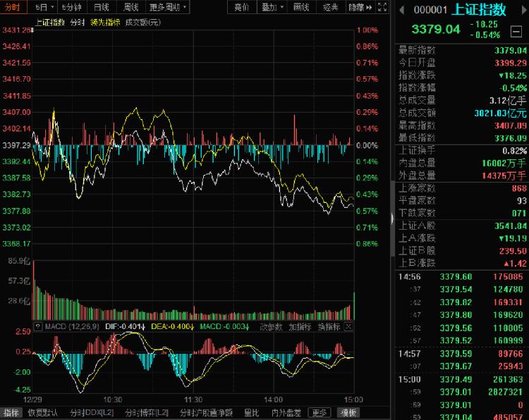
Task: Click 改参数 to edit MACD parameters
Action: (271, 327)
